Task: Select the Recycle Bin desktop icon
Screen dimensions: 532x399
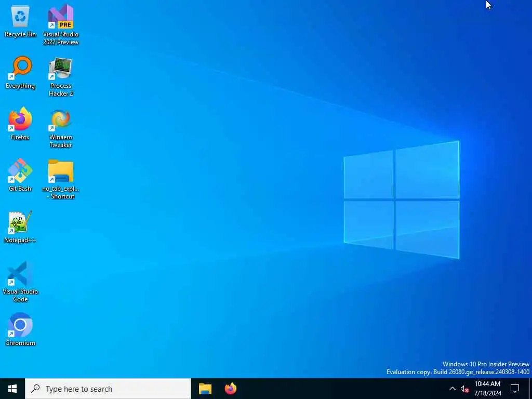Action: (20, 21)
